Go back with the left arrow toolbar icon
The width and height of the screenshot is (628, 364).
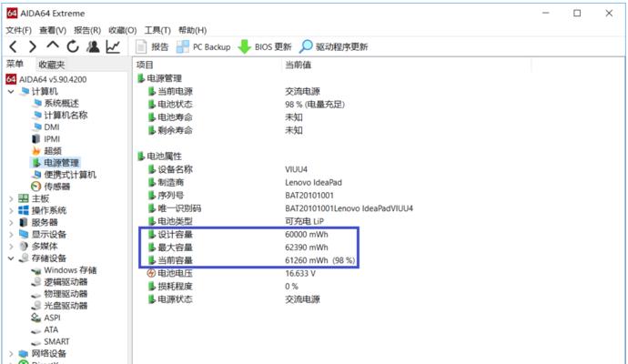(x=14, y=46)
